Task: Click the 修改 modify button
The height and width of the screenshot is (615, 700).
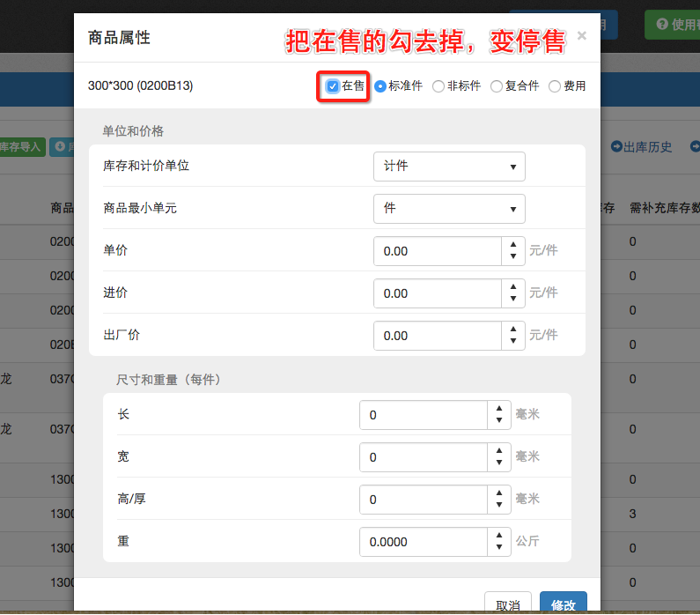Action: click(564, 603)
